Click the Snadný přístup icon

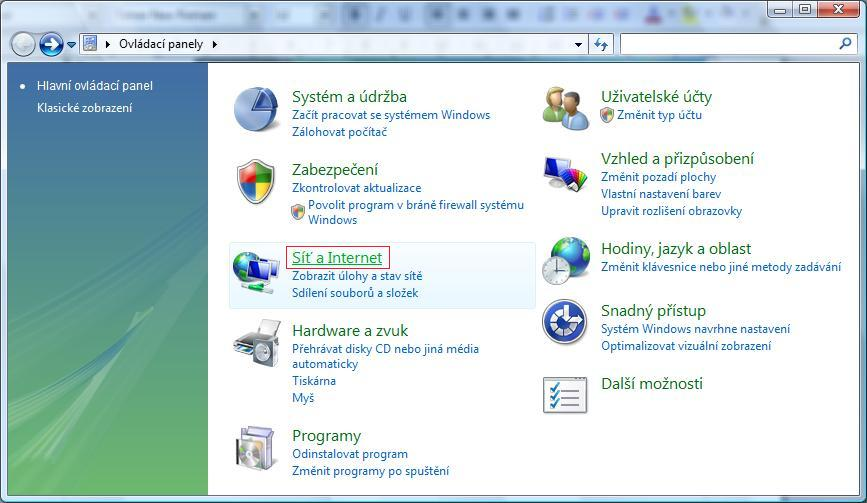tap(565, 322)
